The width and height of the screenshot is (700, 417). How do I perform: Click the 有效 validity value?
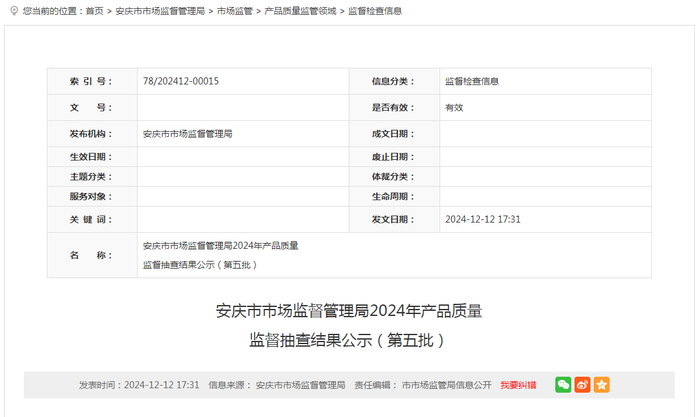(x=454, y=108)
